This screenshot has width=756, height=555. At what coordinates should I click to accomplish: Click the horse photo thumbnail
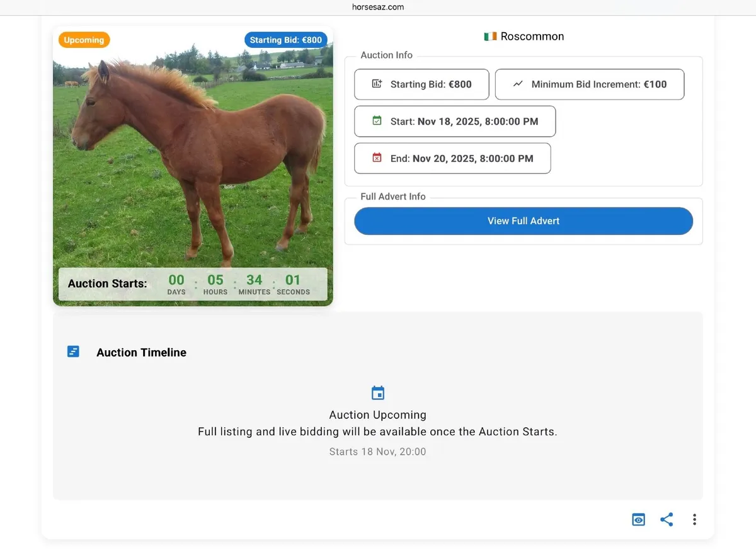coord(193,157)
